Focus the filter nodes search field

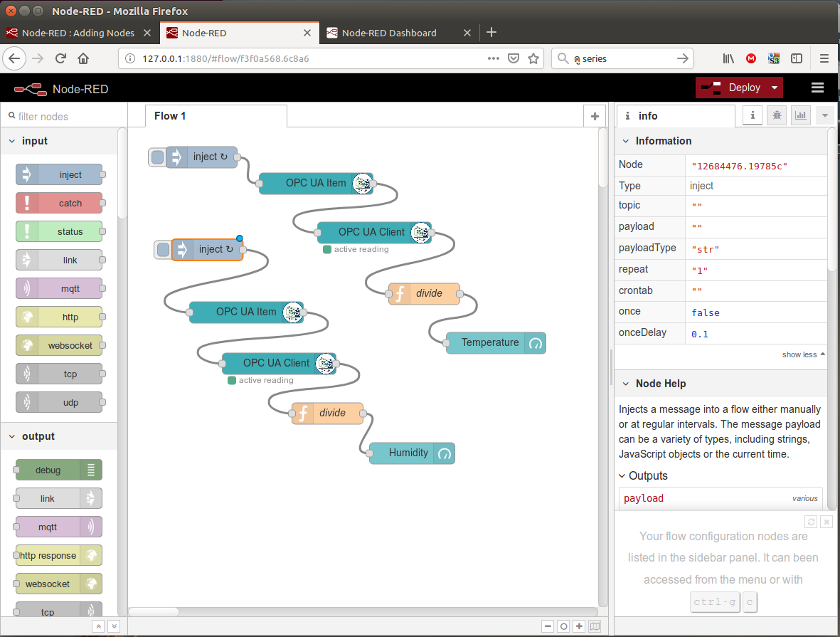(64, 116)
